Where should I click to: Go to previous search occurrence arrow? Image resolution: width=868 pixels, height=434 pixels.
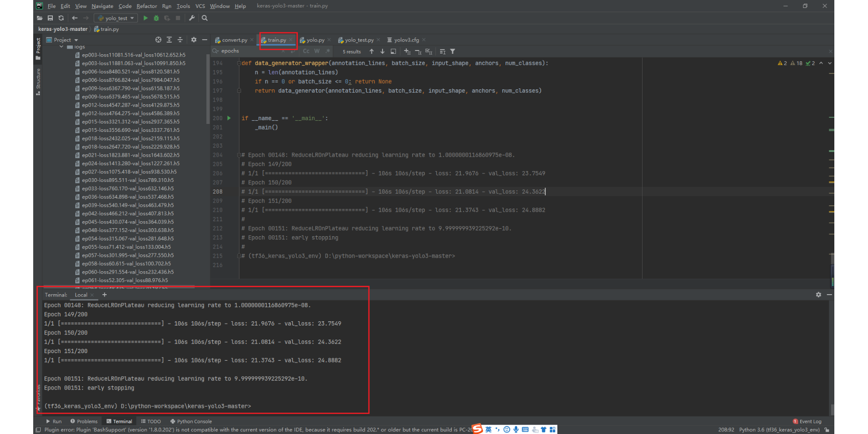[372, 51]
